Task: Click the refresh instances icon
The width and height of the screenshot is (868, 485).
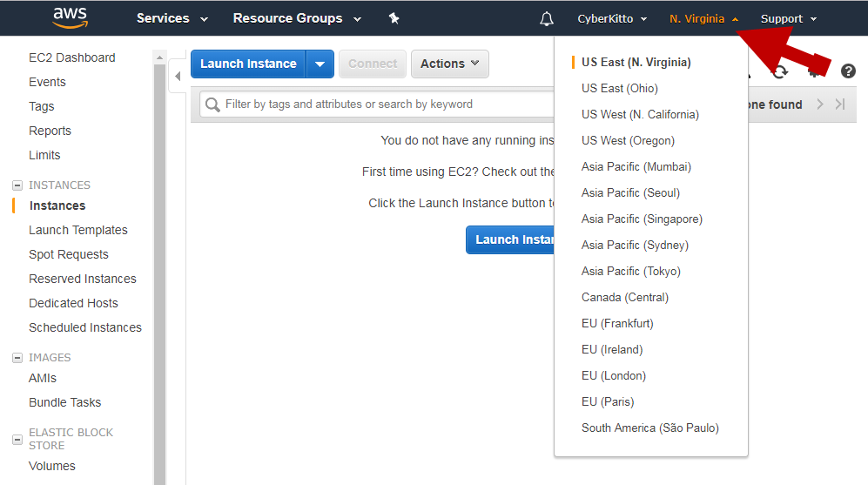Action: [x=779, y=71]
